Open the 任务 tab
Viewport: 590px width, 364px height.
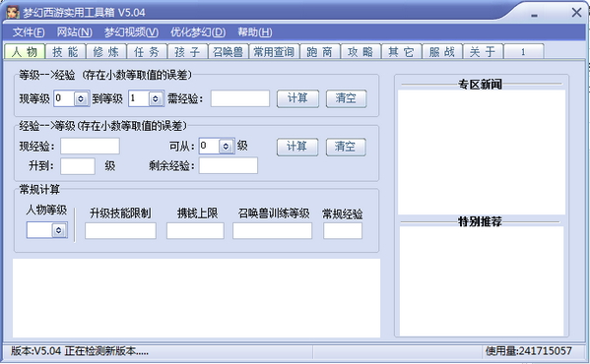click(147, 52)
